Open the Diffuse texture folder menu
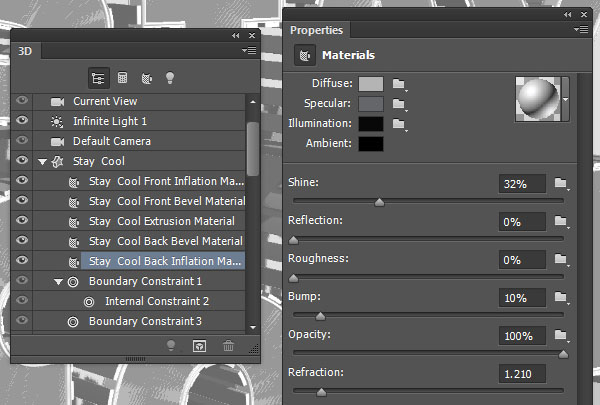 pos(399,84)
